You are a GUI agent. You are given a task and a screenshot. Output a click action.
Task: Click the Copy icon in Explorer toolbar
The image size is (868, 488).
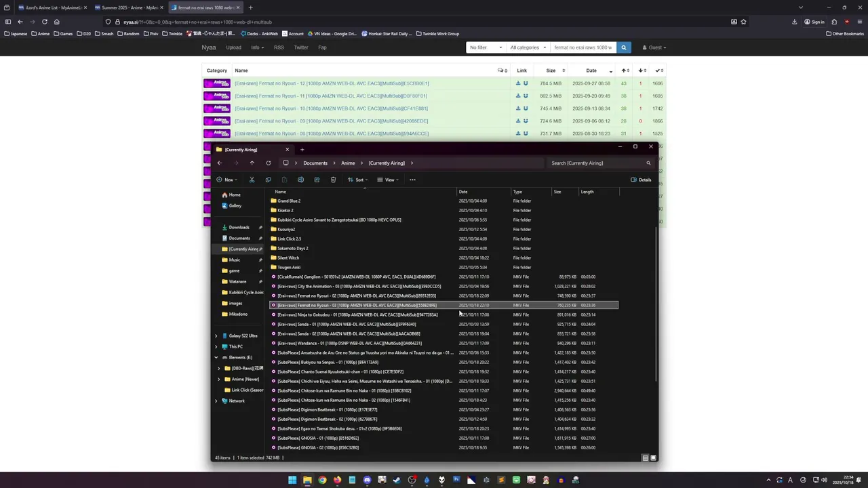[268, 180]
